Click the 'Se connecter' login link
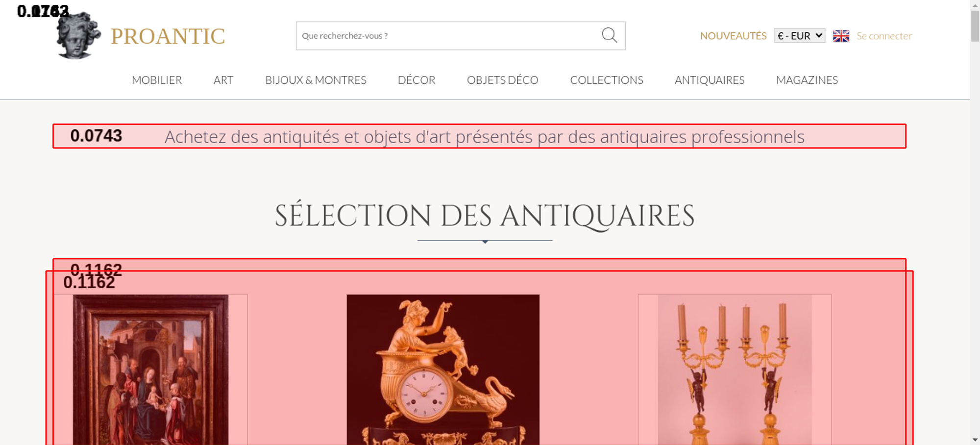The height and width of the screenshot is (445, 980). [x=884, y=36]
